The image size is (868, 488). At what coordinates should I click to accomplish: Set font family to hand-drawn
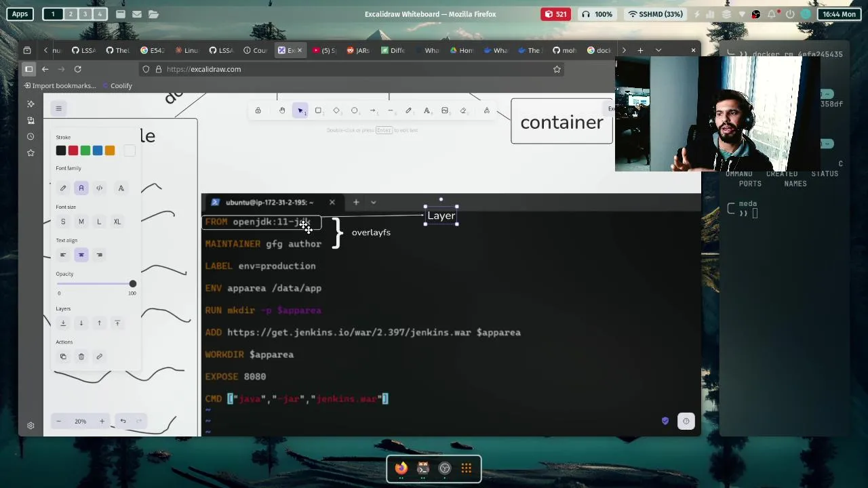pyautogui.click(x=63, y=188)
